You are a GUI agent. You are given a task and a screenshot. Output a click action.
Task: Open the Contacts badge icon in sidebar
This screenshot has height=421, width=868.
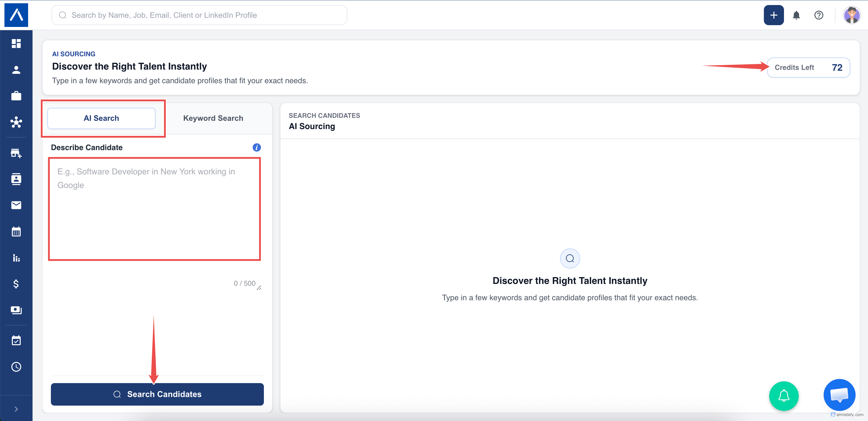coord(16,179)
